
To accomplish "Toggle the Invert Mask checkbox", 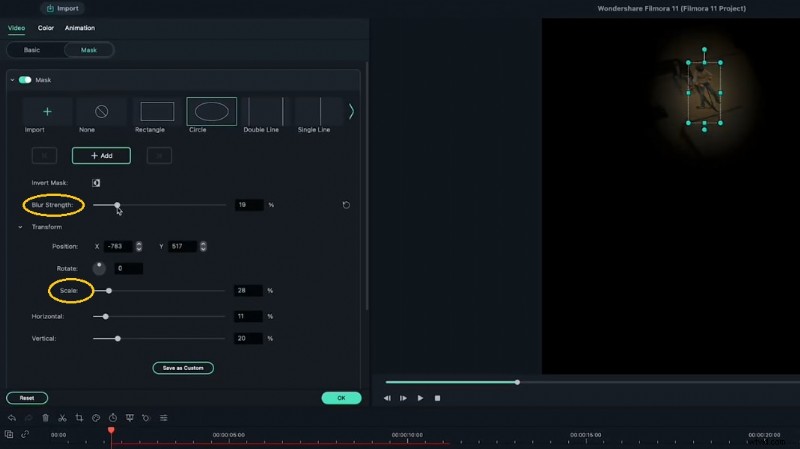I will tap(97, 183).
